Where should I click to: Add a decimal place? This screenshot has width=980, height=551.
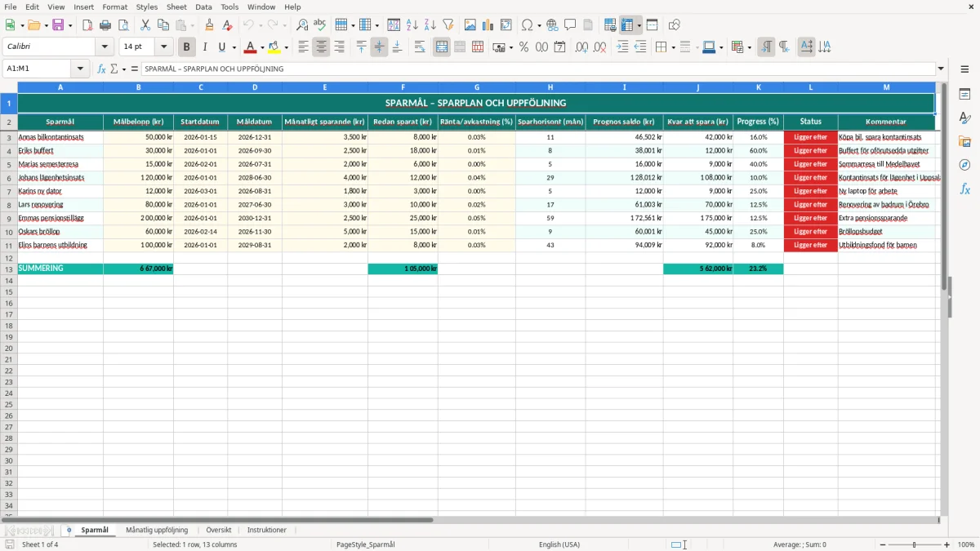[581, 47]
